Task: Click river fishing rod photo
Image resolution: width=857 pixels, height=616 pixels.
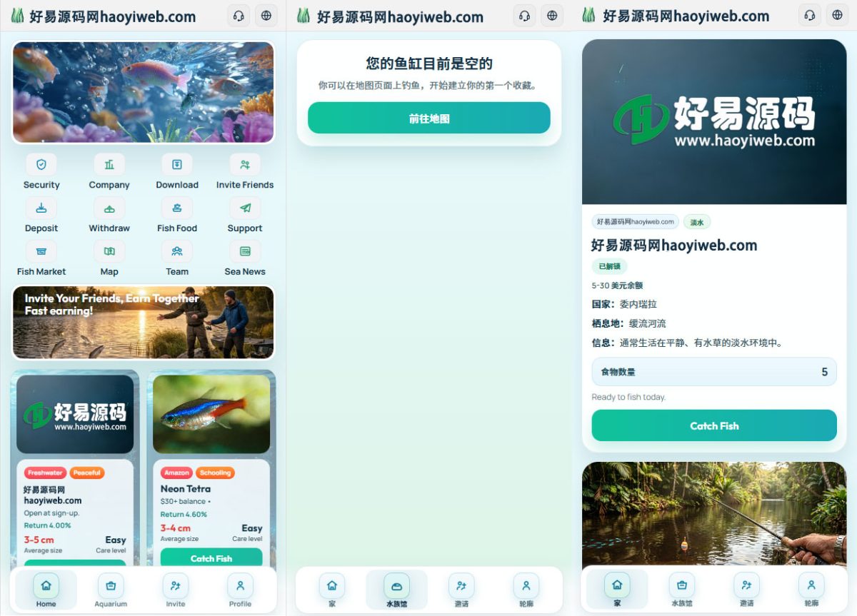Action: (714, 515)
